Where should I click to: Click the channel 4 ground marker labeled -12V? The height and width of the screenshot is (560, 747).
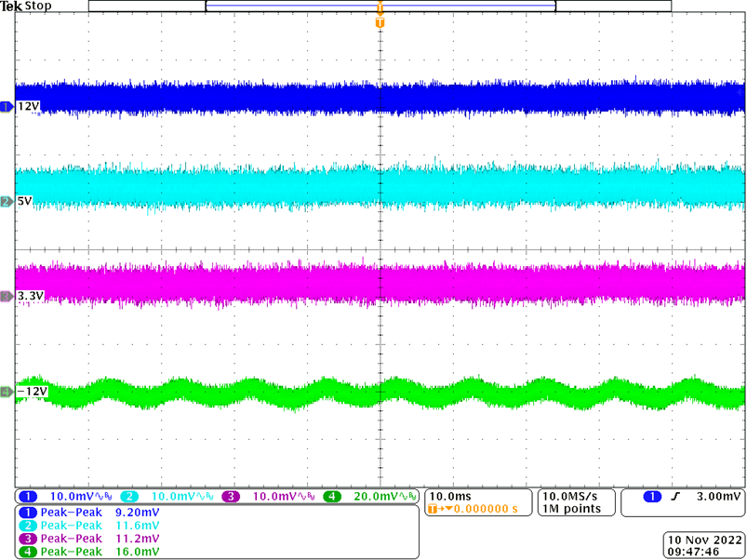7,392
